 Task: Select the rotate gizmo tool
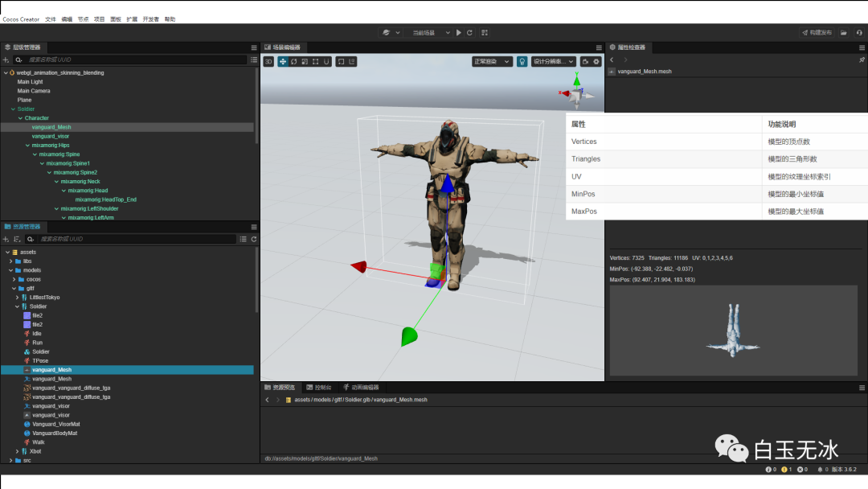pos(294,61)
